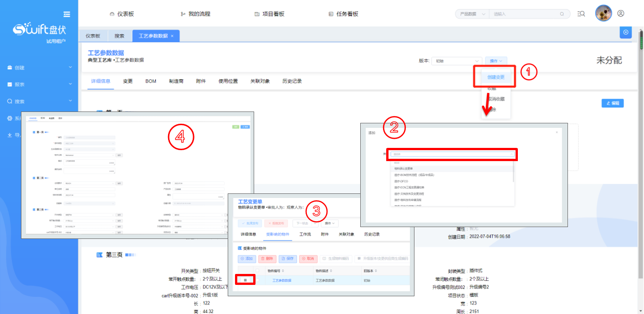Expand the 版本 version dropdown

point(457,61)
